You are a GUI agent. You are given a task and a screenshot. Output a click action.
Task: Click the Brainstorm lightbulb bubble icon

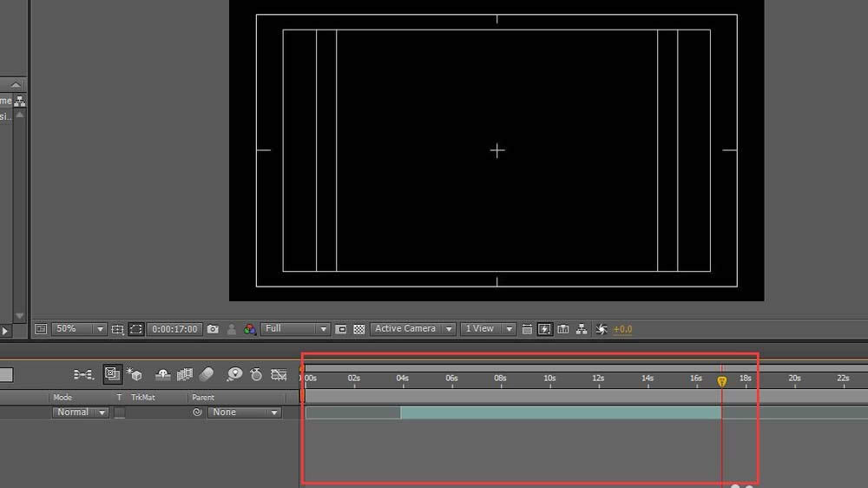tap(234, 375)
